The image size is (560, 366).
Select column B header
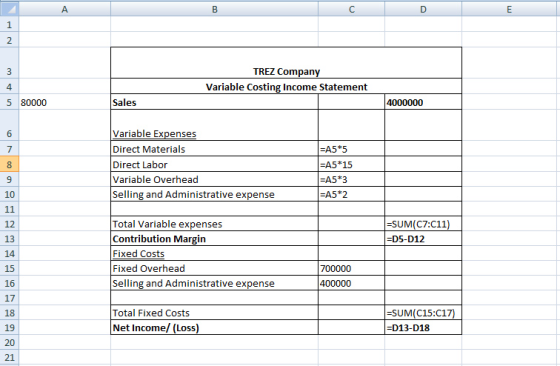(x=214, y=9)
